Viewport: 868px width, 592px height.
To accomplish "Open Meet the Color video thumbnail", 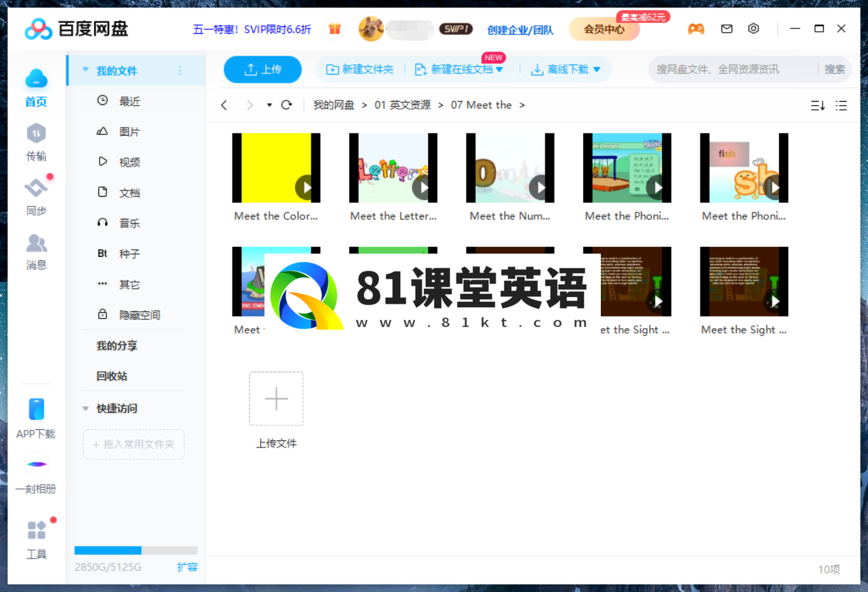I will point(276,168).
